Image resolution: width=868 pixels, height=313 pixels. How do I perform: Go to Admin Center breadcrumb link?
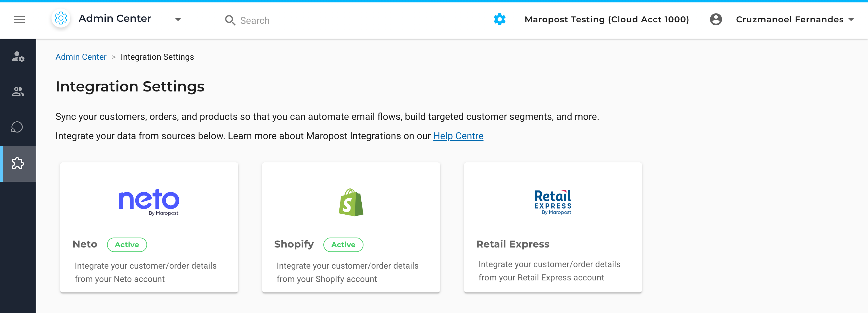81,57
